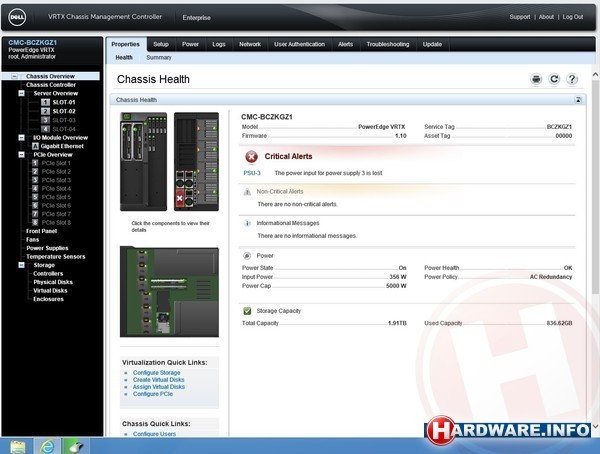
Task: Open Internet Explorer in taskbar
Action: pyautogui.click(x=47, y=447)
